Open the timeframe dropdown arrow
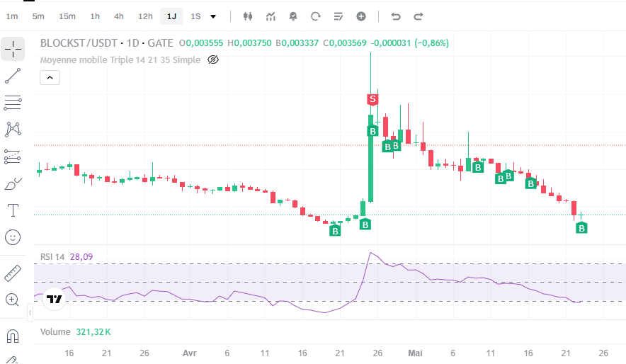The image size is (626, 364). (213, 16)
